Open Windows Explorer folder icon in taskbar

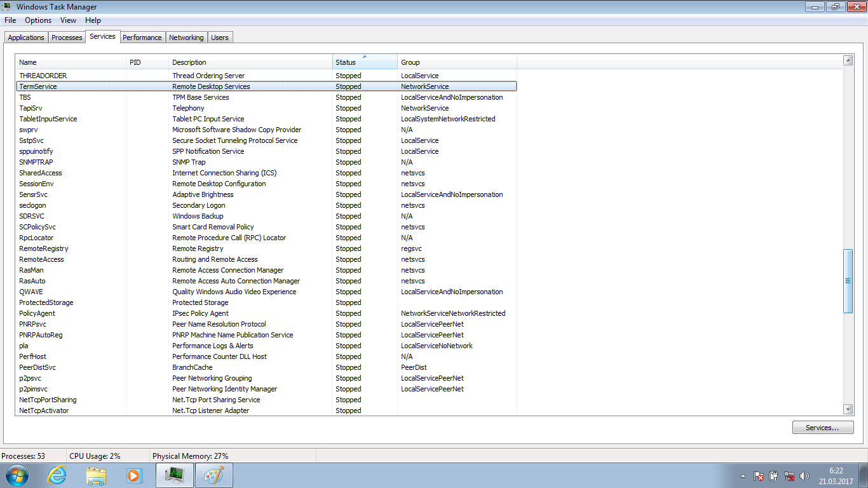click(96, 475)
